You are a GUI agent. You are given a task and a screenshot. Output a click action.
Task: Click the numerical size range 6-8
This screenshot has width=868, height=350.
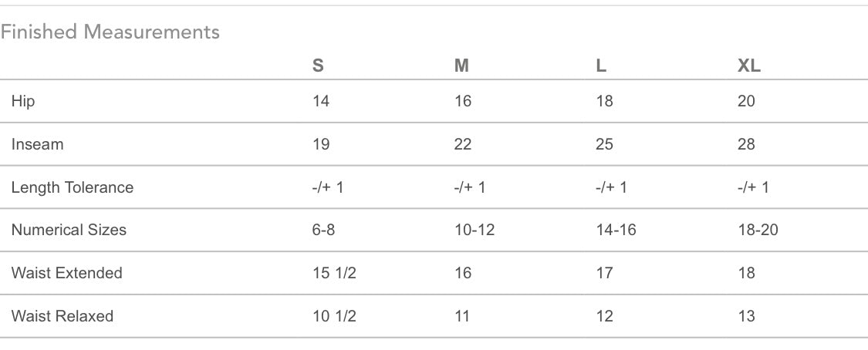point(323,230)
